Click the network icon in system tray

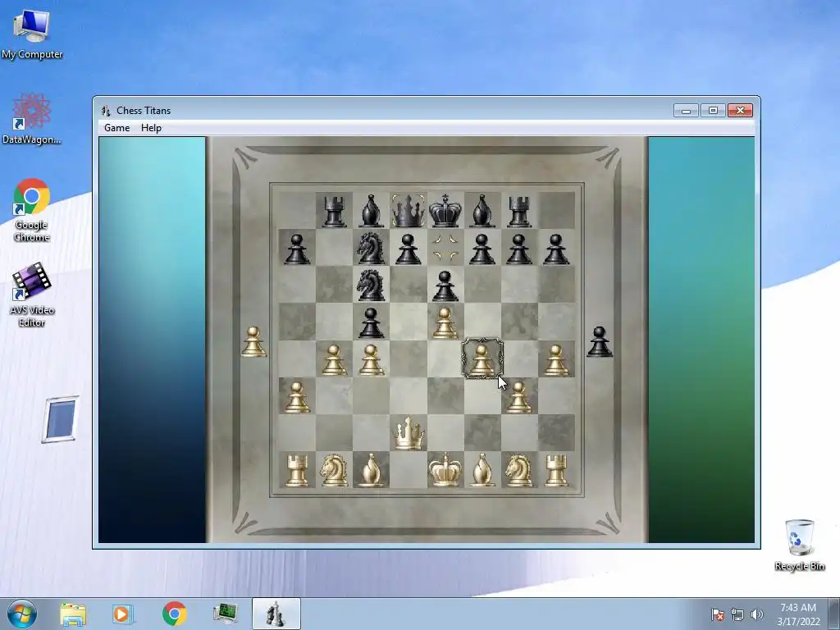[x=737, y=614]
